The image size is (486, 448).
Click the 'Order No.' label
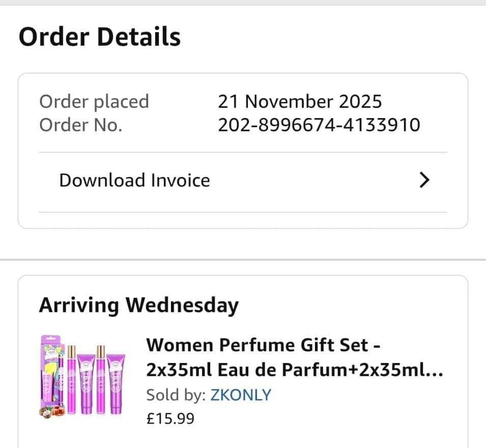[x=80, y=125]
